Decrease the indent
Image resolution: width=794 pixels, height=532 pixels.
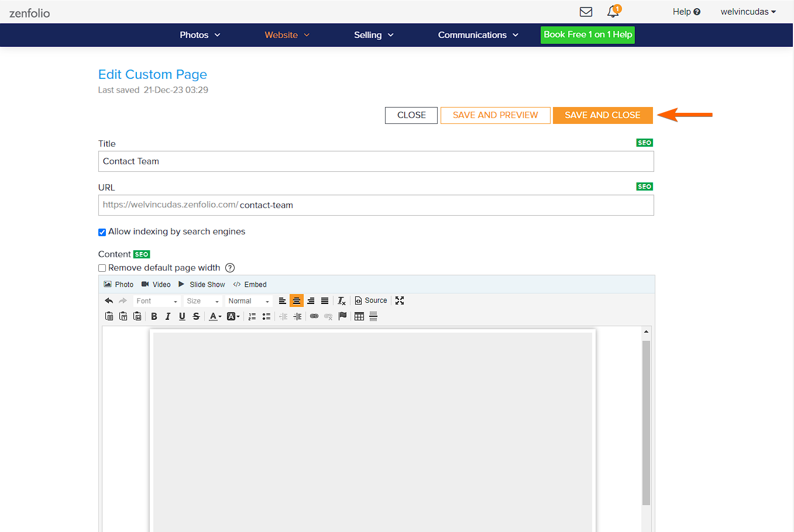(x=283, y=316)
